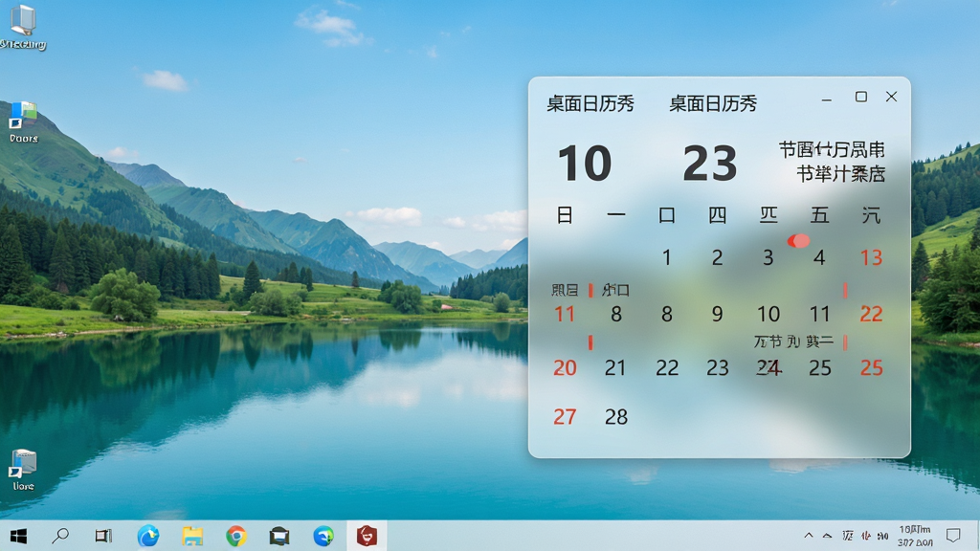Click the large month number 10
The image size is (980, 551).
tap(585, 163)
